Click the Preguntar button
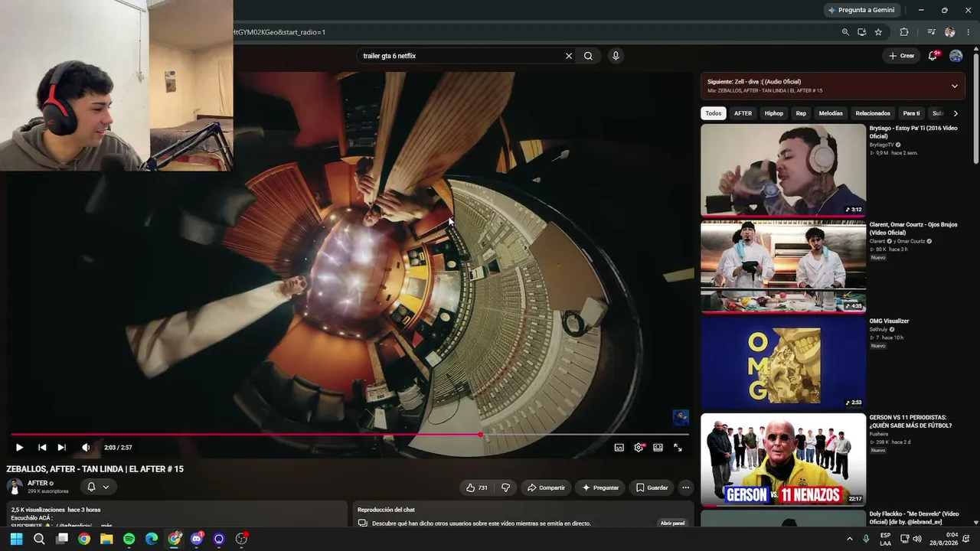This screenshot has height=551, width=980. click(x=600, y=487)
